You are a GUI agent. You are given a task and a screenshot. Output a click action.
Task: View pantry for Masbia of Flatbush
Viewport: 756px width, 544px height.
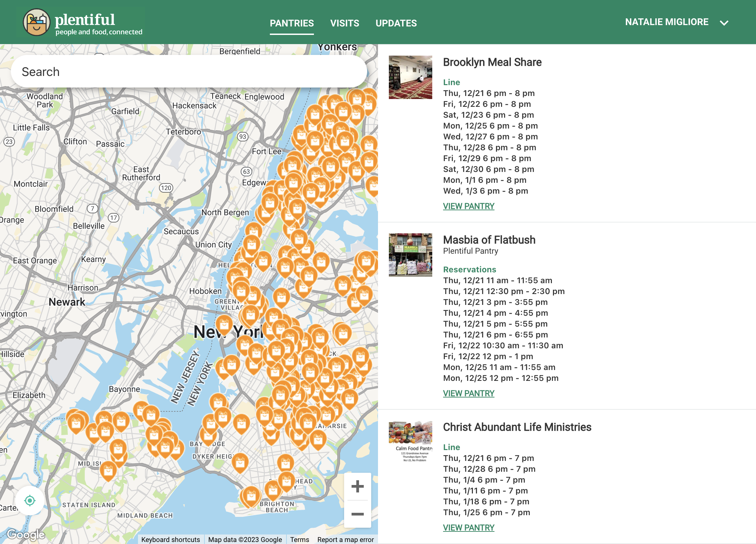(469, 393)
